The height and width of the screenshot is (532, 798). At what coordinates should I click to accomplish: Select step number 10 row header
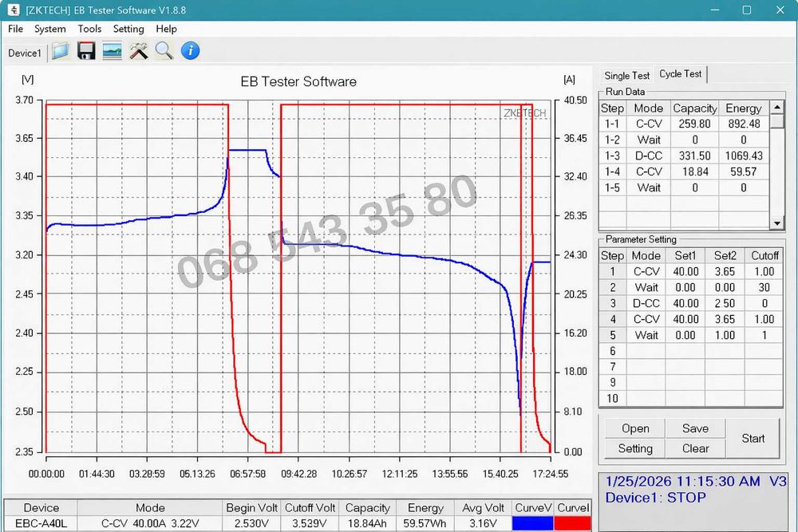click(612, 398)
